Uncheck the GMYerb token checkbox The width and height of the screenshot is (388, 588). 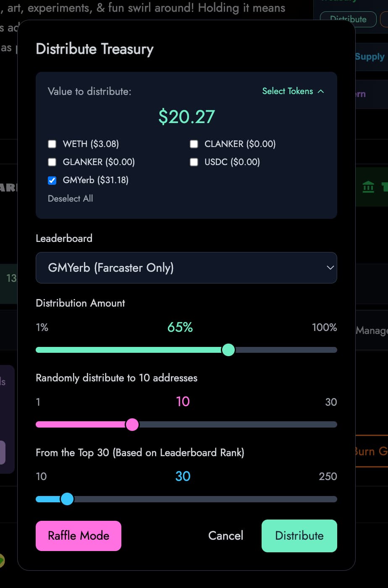52,180
